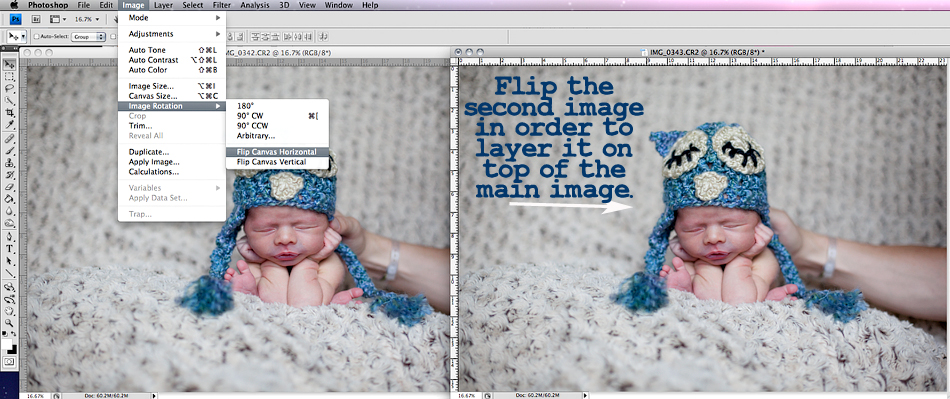Open the status bar arrow in IMG_0342 window
This screenshot has width=950, height=399.
(154, 395)
